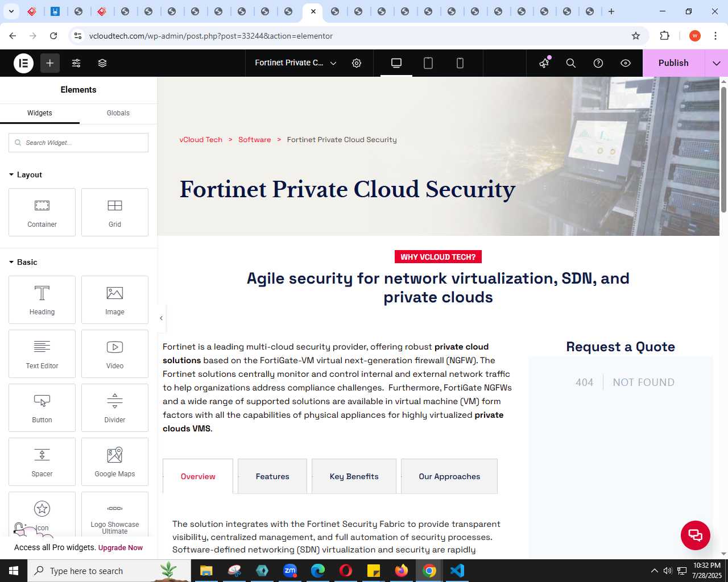The width and height of the screenshot is (728, 582).
Task: Select the Grid widget
Action: (115, 212)
